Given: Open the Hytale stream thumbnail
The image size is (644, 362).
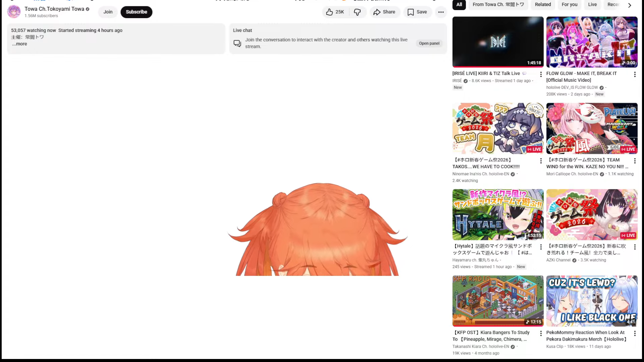Looking at the screenshot, I should (498, 215).
